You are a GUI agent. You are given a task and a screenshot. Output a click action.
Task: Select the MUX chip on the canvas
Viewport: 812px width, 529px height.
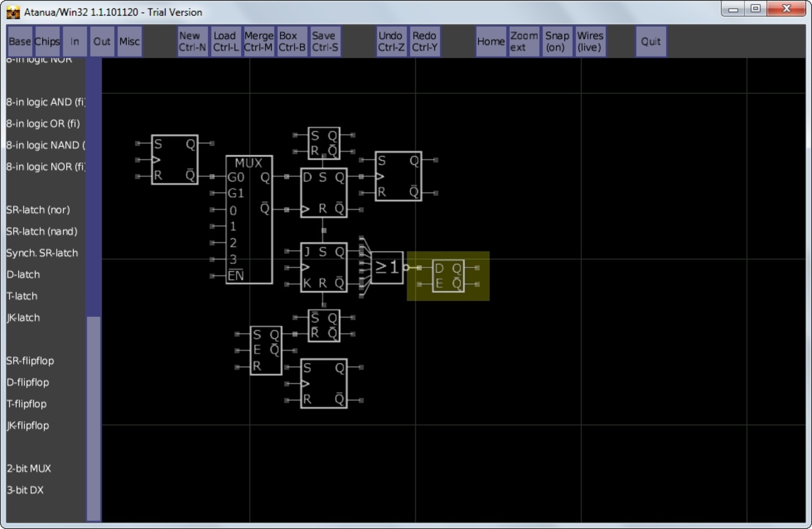(249, 220)
